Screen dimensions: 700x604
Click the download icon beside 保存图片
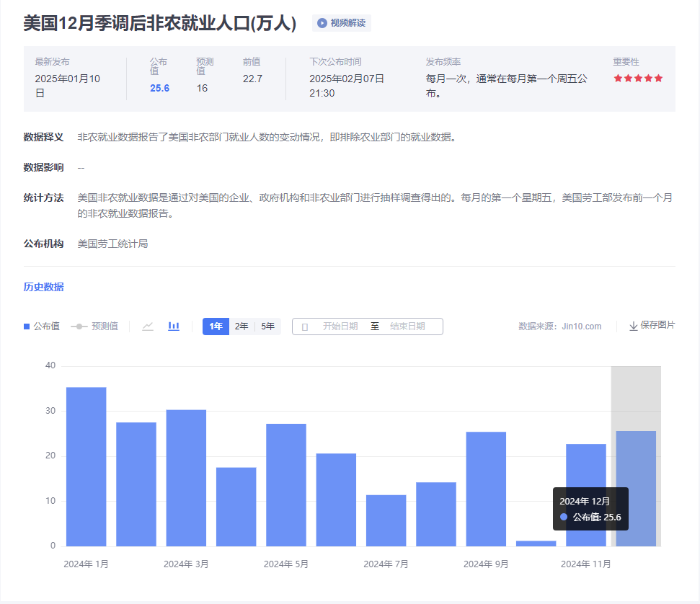click(634, 327)
